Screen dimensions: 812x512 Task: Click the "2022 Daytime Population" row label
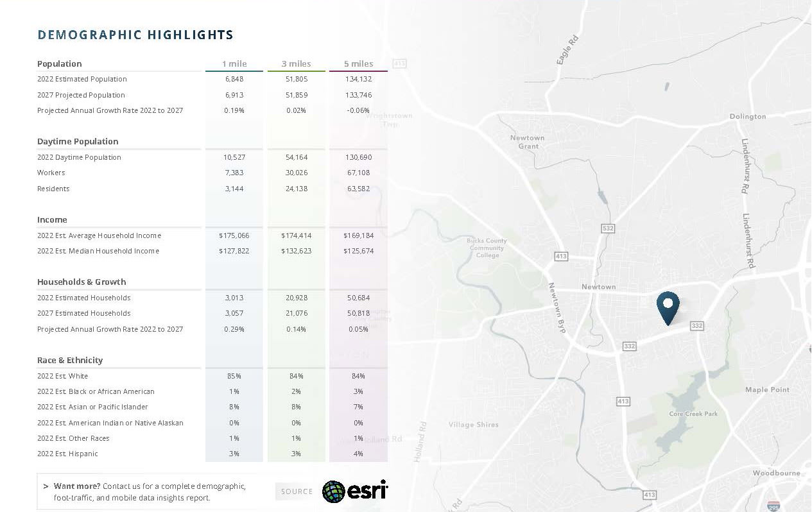tap(79, 157)
